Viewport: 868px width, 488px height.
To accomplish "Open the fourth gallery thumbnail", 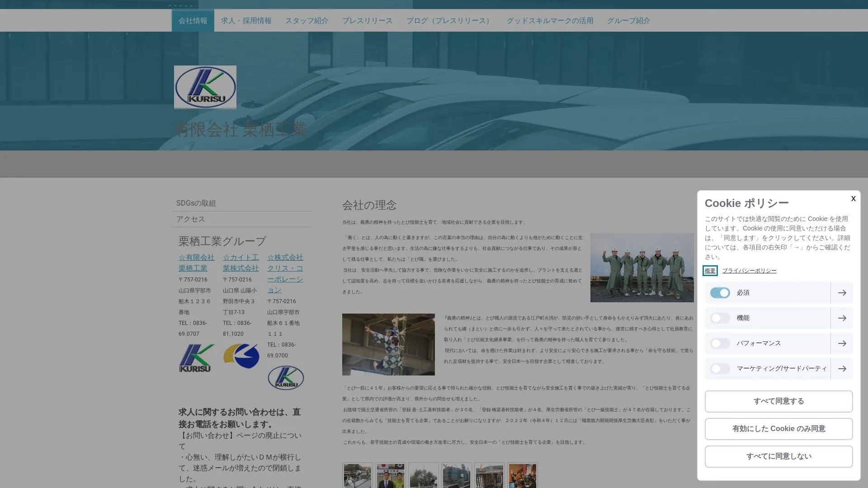I will (456, 475).
